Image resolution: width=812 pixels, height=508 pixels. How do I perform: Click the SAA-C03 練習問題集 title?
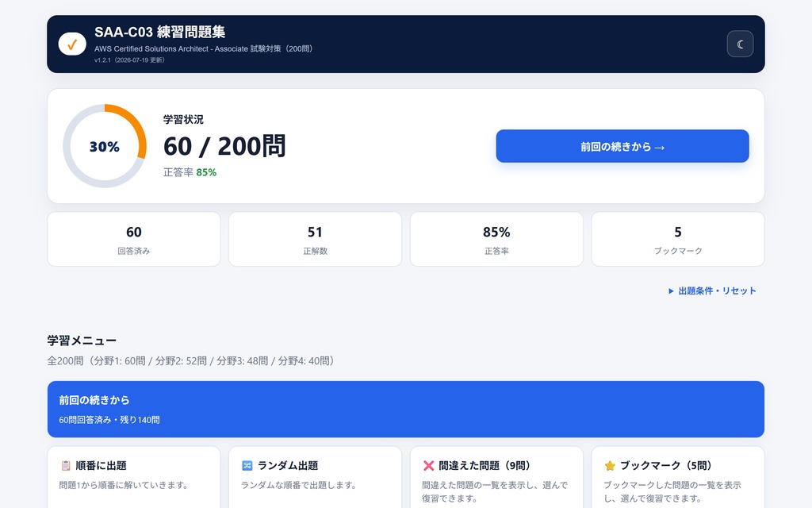tap(159, 32)
